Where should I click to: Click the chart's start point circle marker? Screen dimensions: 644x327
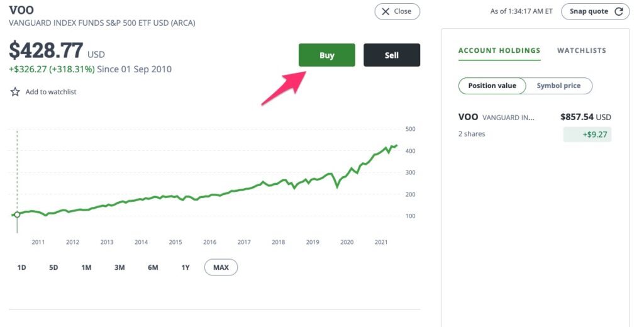click(x=17, y=214)
